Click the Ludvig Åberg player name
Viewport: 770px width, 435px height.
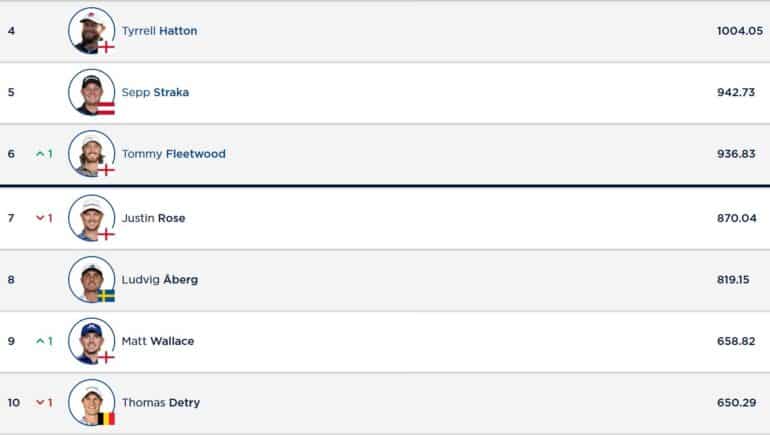click(160, 279)
